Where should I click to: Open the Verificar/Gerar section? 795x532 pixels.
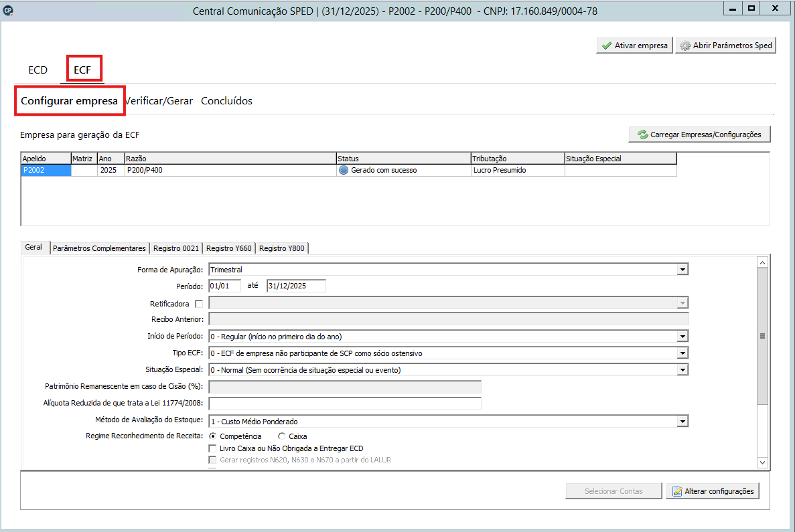[159, 101]
